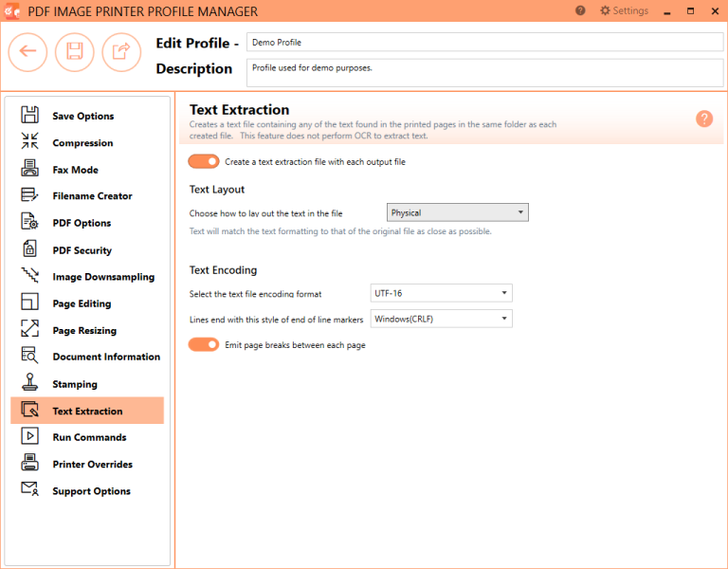Go to Page Editing label

click(82, 303)
